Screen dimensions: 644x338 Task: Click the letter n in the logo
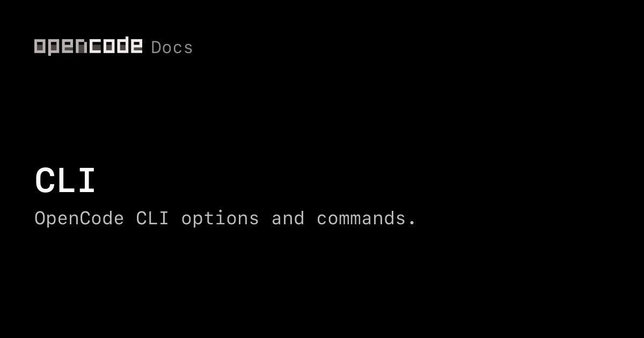coord(82,46)
